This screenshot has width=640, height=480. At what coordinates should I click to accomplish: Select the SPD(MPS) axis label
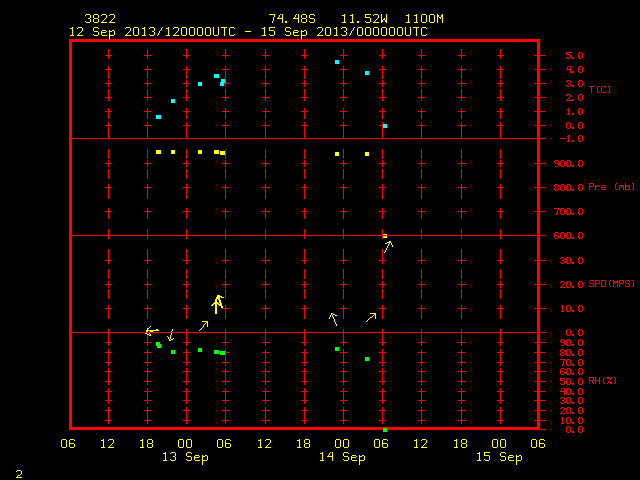pyautogui.click(x=611, y=284)
